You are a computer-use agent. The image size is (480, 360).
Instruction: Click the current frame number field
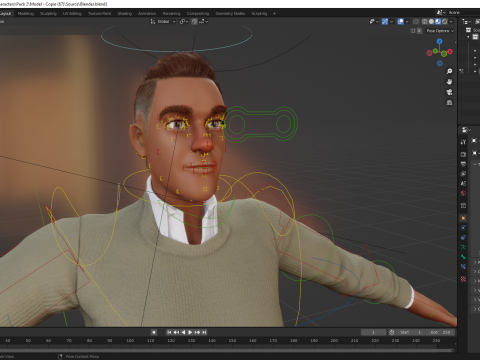click(x=373, y=332)
